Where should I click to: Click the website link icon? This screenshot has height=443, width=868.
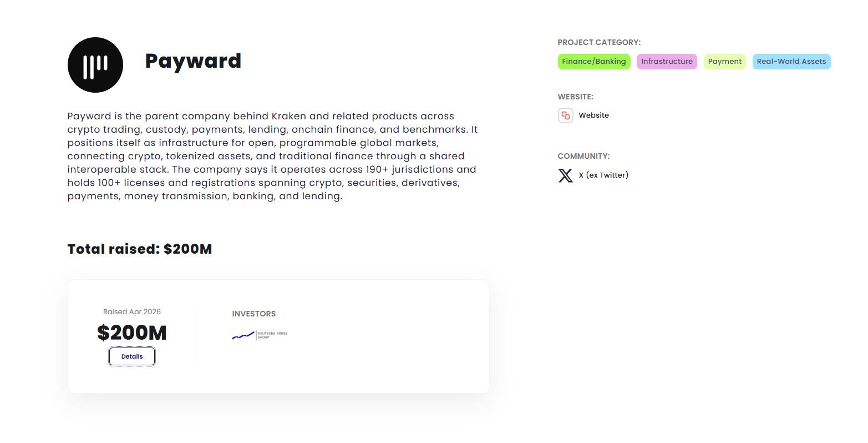coord(565,115)
